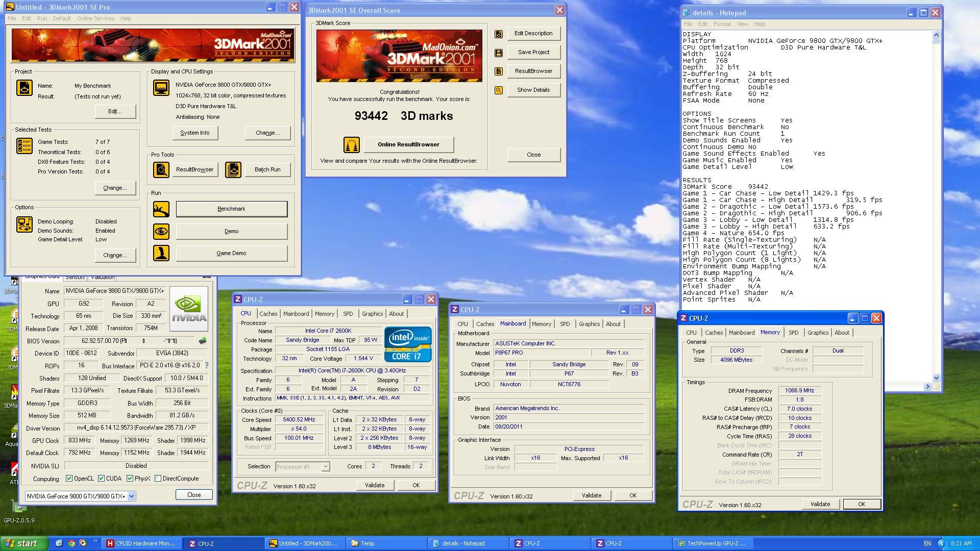Switch to CPUID Hardware Monitor taskbar item

click(141, 543)
